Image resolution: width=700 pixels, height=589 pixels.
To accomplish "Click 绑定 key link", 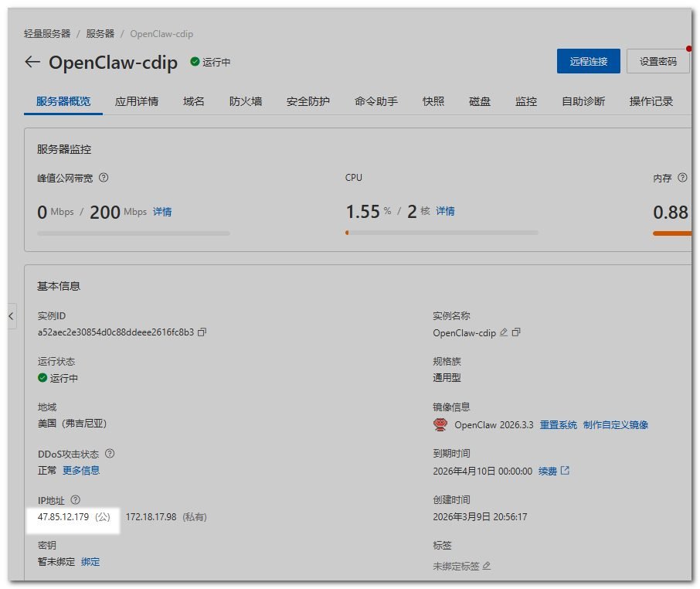I will (x=90, y=562).
